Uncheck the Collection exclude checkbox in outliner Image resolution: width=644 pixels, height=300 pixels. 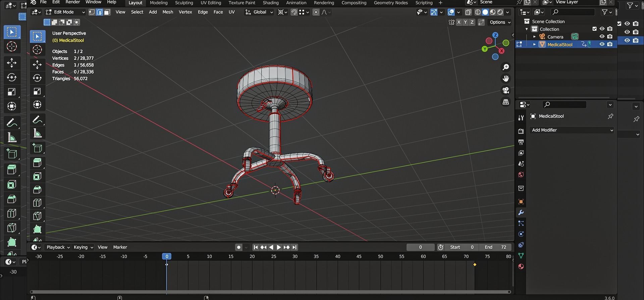tap(594, 29)
